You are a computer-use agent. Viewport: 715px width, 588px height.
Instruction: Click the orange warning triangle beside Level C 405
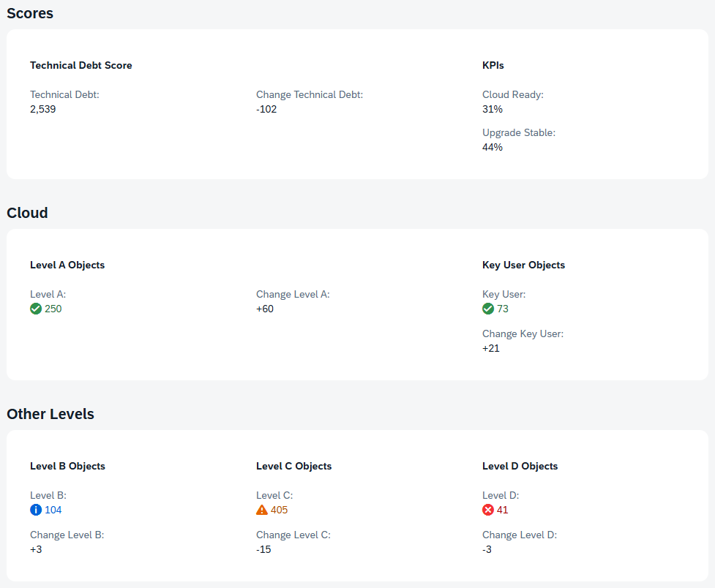262,510
